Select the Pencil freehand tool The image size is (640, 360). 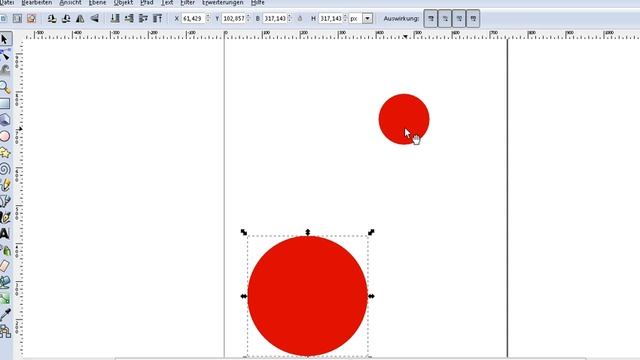tap(5, 185)
